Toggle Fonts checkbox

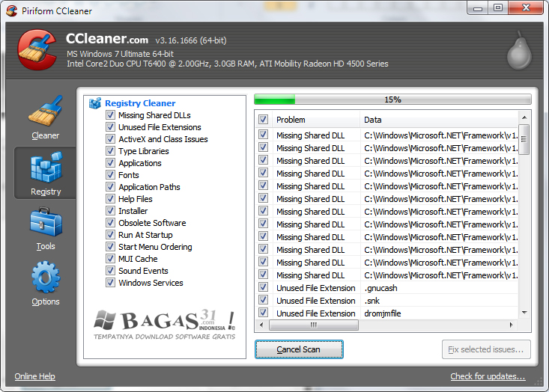pos(110,175)
